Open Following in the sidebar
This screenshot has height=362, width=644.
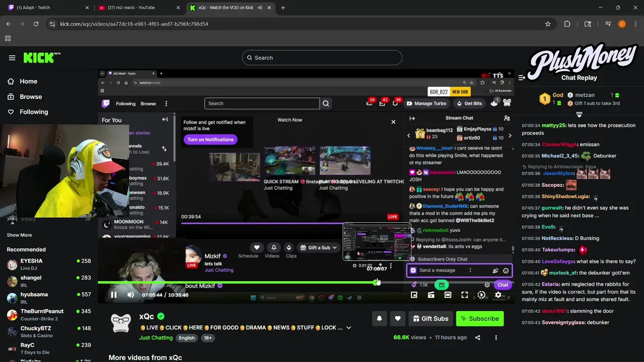[34, 112]
